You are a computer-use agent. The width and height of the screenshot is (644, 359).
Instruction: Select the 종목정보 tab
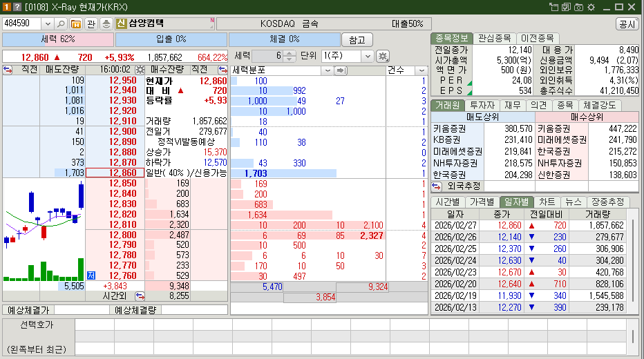[451, 38]
